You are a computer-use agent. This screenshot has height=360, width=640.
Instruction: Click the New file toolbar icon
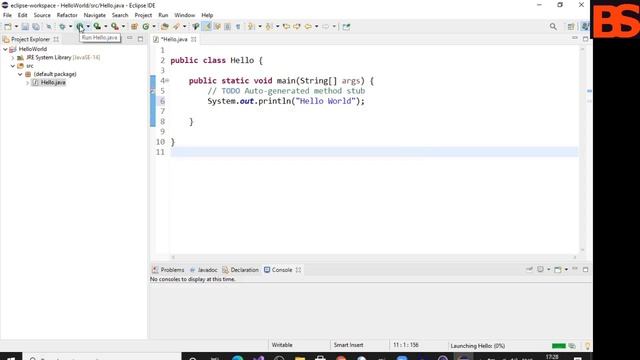pyautogui.click(x=8, y=27)
